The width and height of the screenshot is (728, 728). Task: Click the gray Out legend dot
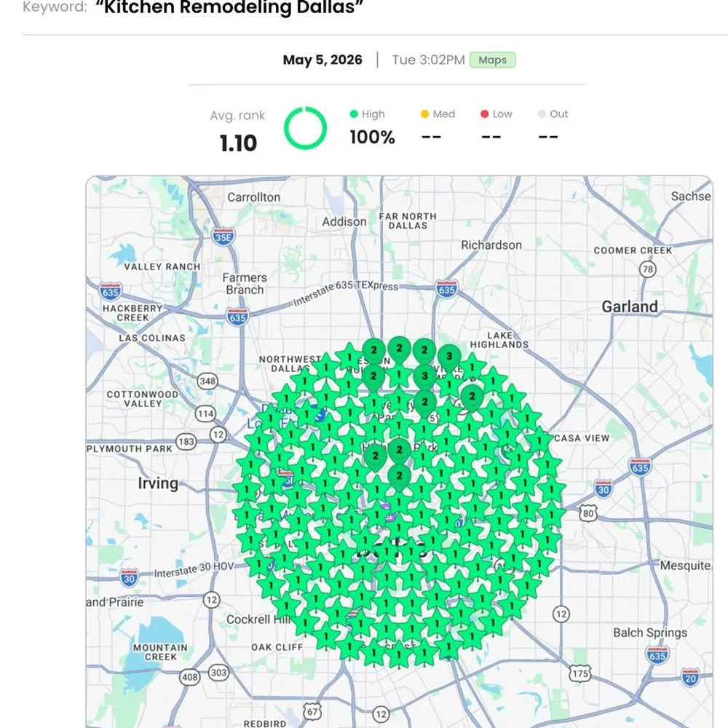click(x=542, y=114)
